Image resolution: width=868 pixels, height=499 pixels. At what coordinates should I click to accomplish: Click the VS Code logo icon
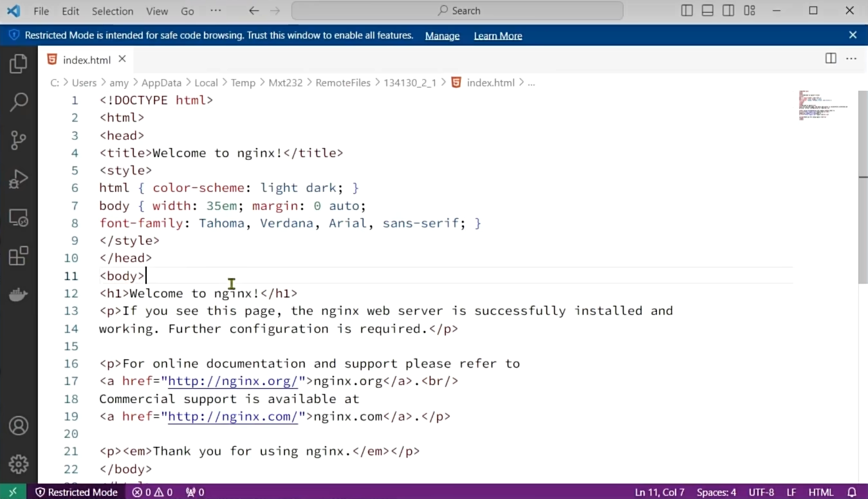tap(13, 11)
